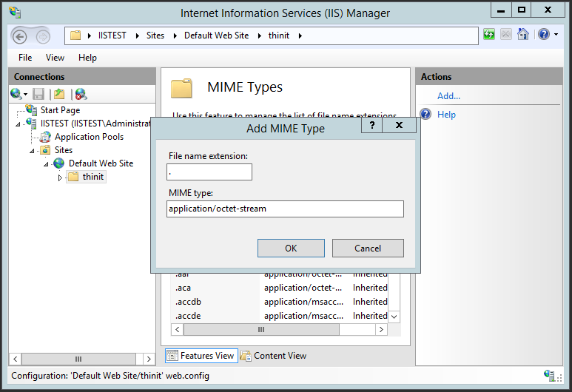Click the Delete connection icon in Connections
The width and height of the screenshot is (572, 392).
point(81,94)
